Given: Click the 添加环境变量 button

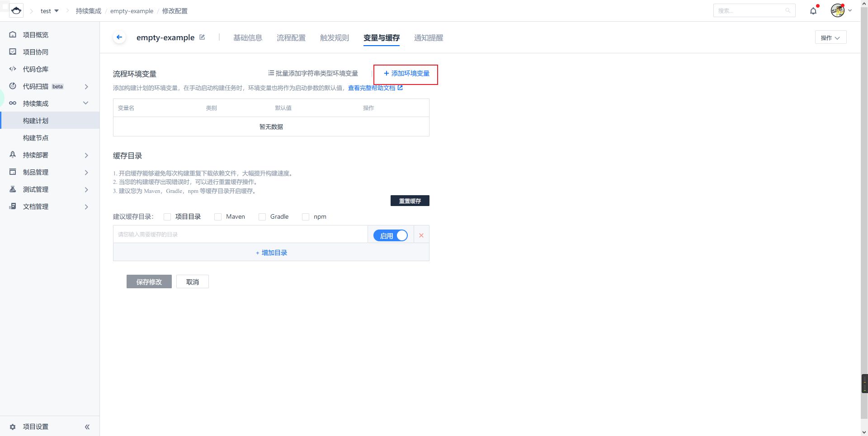Looking at the screenshot, I should point(406,74).
